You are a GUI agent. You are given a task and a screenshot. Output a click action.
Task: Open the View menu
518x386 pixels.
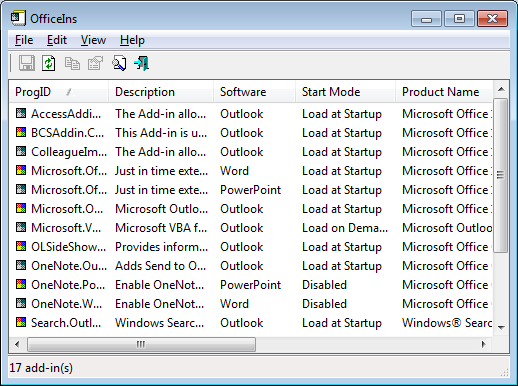(x=93, y=40)
